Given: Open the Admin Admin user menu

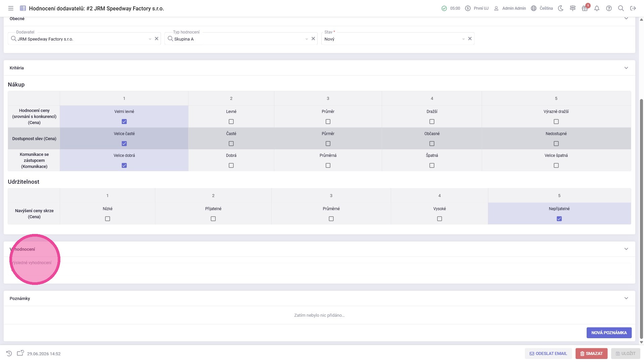Looking at the screenshot, I should [x=510, y=8].
